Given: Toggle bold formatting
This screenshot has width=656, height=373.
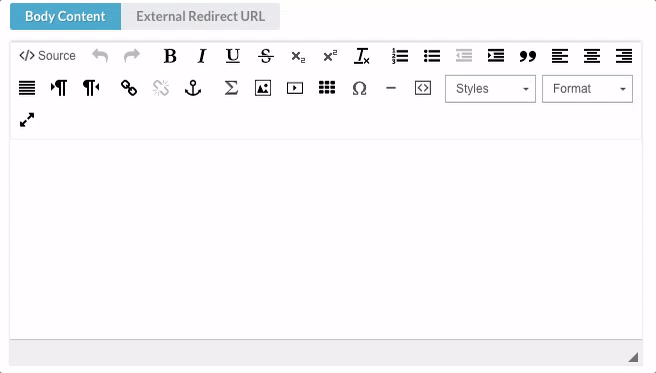Looking at the screenshot, I should (170, 56).
